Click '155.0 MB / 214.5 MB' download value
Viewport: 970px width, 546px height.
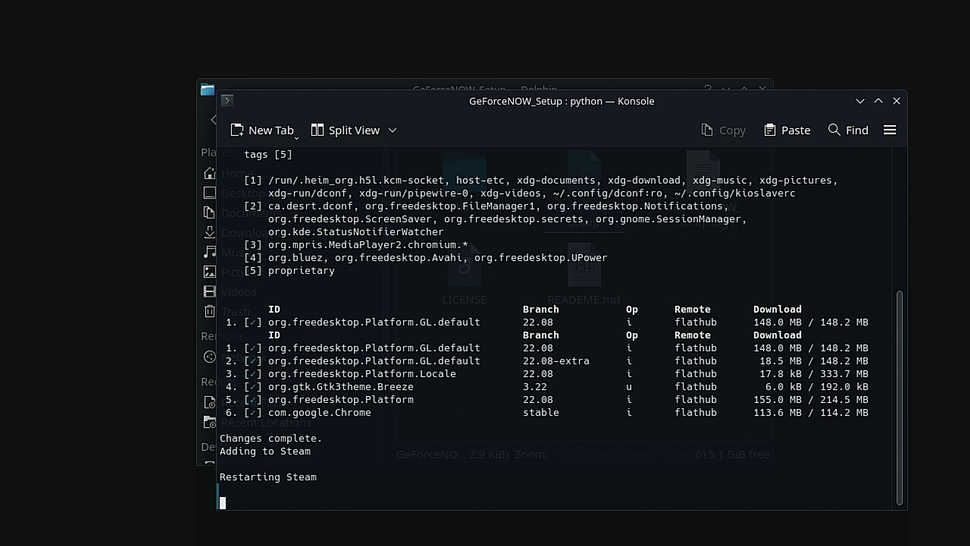pyautogui.click(x=811, y=399)
